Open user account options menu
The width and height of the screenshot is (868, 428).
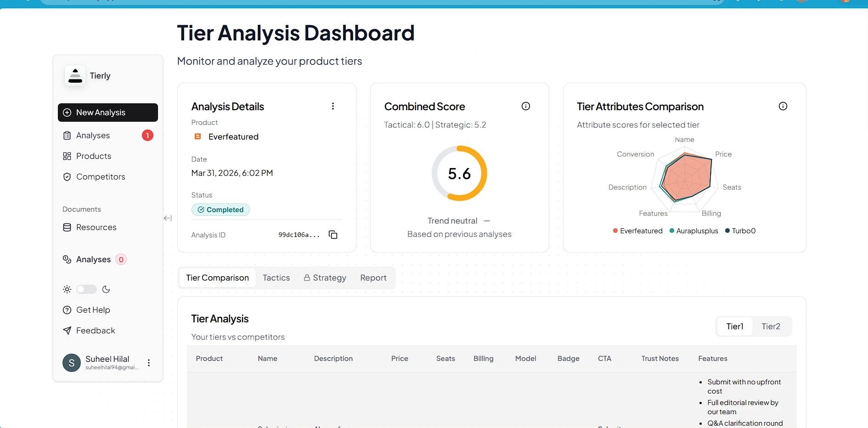[x=149, y=363]
